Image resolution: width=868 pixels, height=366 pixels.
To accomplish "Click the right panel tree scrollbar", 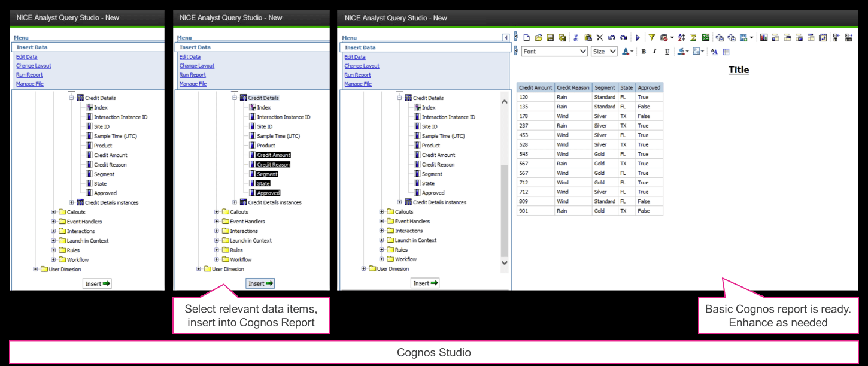I will (x=504, y=210).
